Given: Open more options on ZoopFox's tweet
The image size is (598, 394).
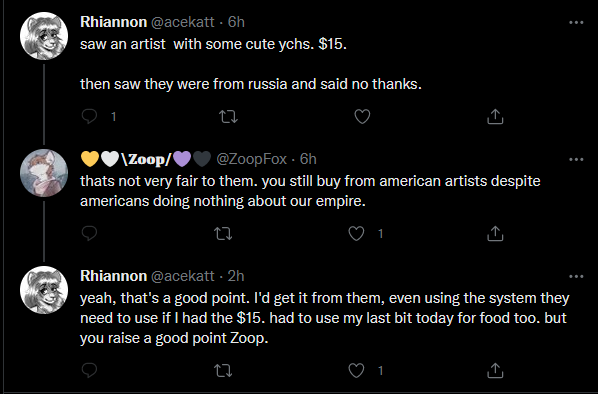Looking at the screenshot, I should (x=576, y=159).
